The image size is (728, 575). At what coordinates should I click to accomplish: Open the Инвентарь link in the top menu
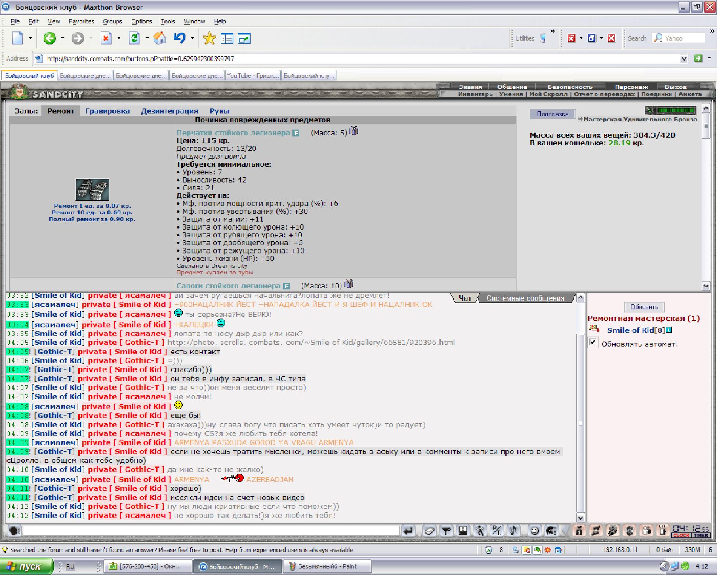pos(475,94)
